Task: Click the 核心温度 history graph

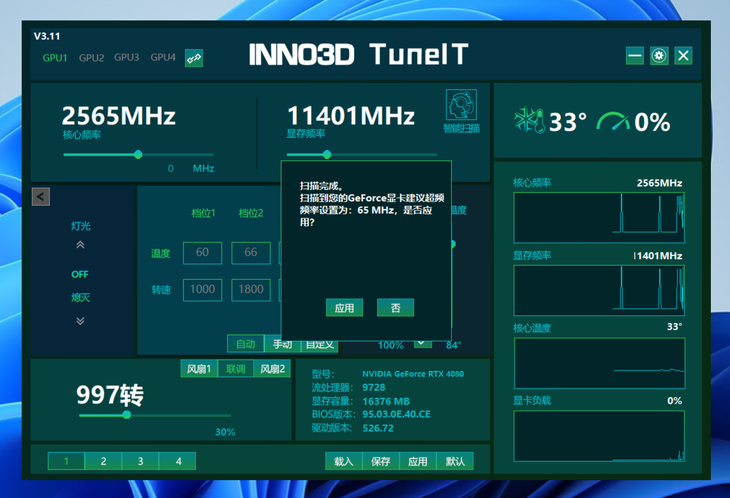Action: [x=600, y=363]
